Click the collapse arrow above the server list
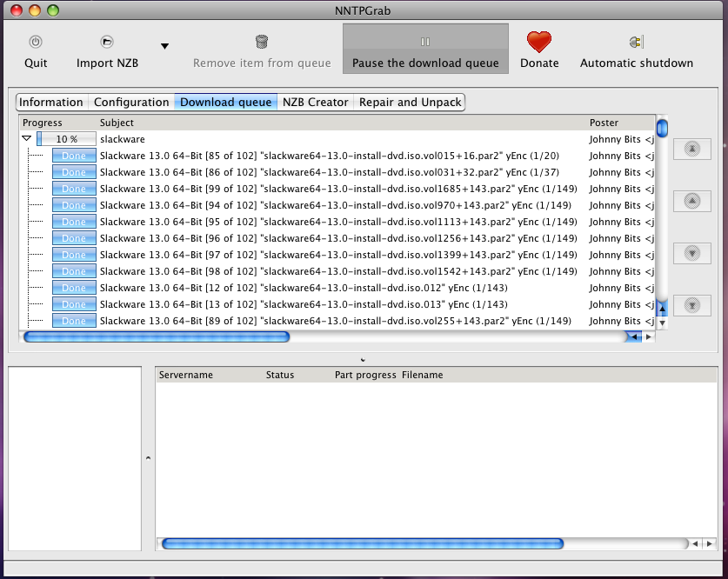Screen dimensions: 728x579 coord(363,359)
